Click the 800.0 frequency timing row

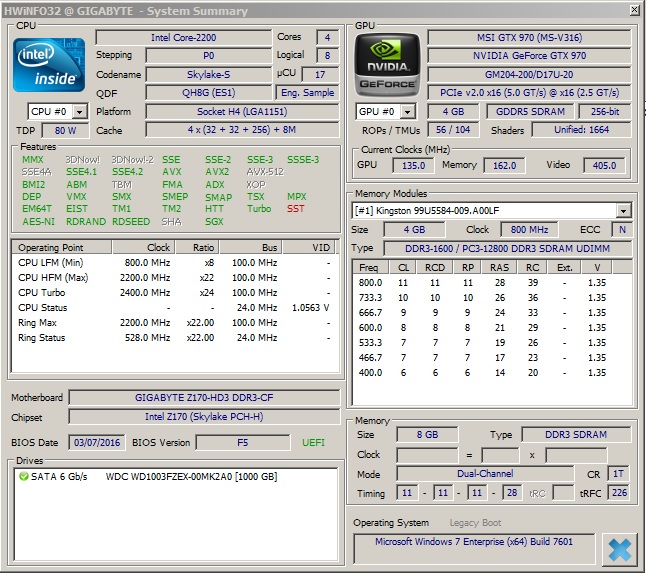491,283
